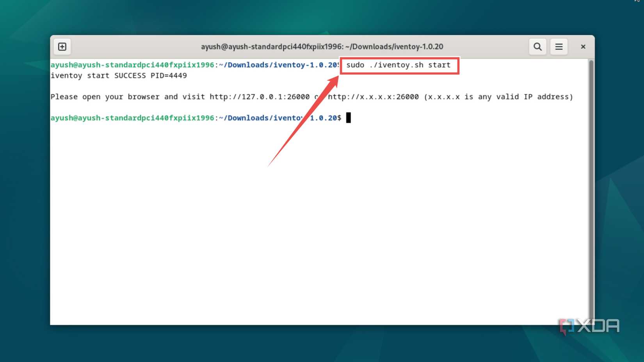This screenshot has height=362, width=644.
Task: Click the '(x.x.x.x is any valid IP address)' text
Action: (498, 97)
